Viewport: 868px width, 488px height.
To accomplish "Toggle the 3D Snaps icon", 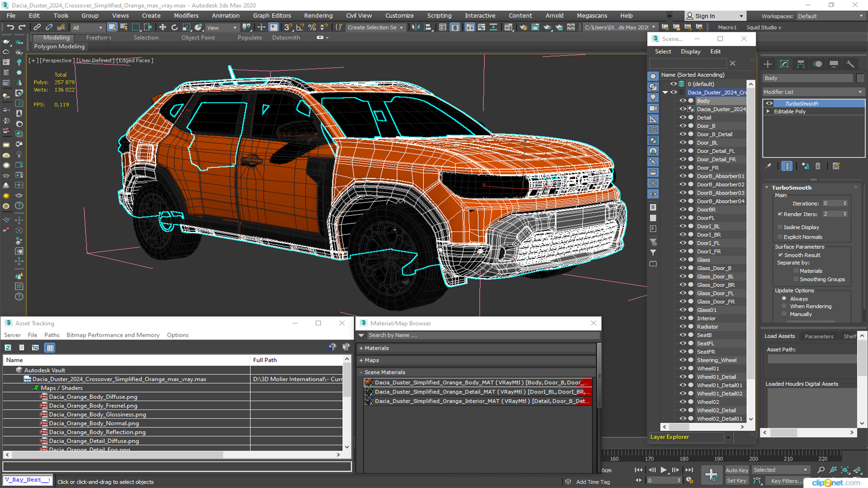I will tap(288, 28).
